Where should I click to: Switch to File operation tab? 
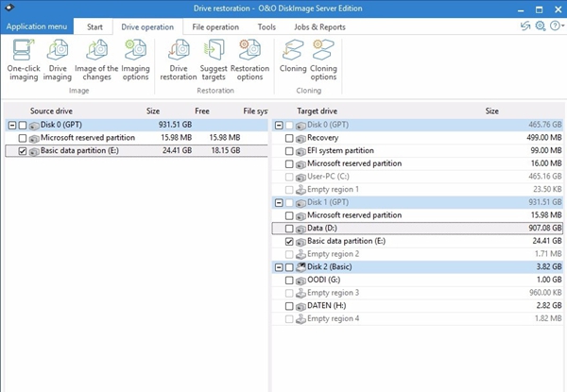(x=215, y=27)
